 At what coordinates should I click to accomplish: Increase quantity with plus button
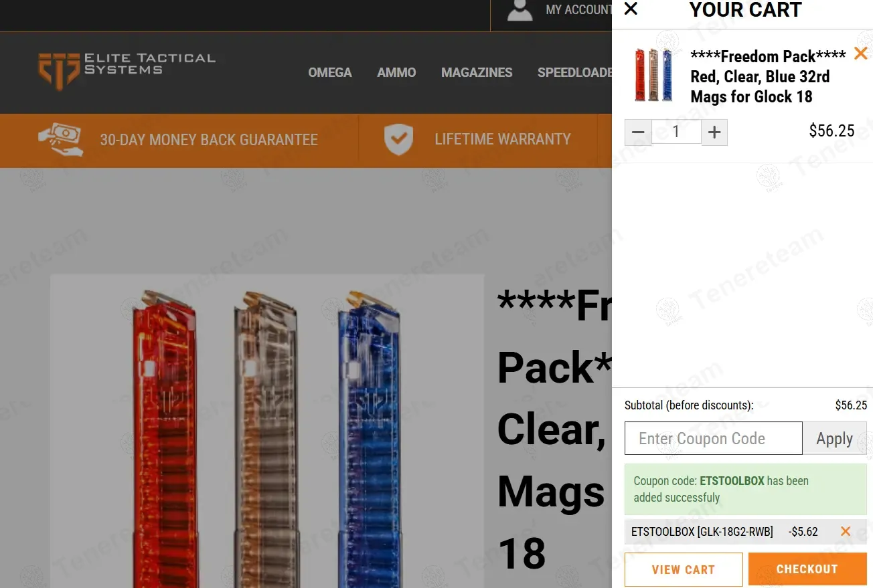714,132
